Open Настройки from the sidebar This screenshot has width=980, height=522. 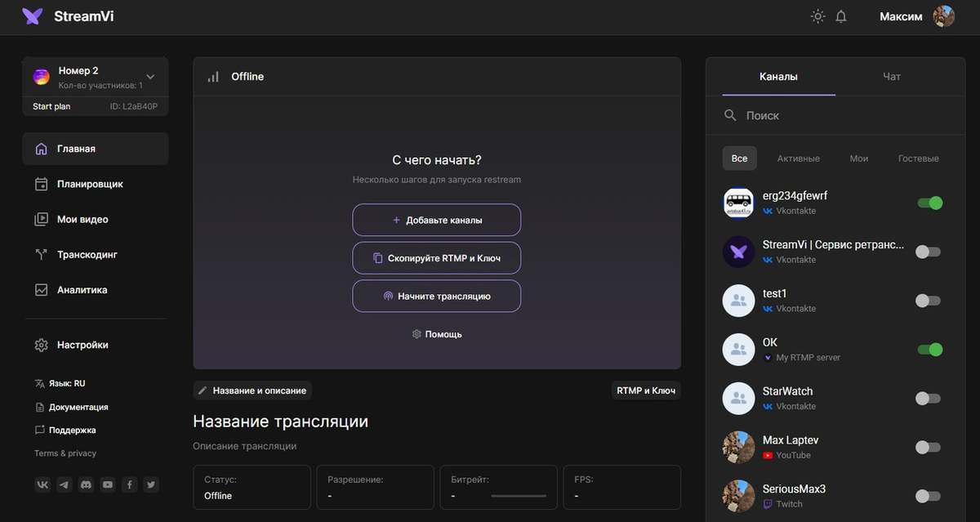pos(82,345)
